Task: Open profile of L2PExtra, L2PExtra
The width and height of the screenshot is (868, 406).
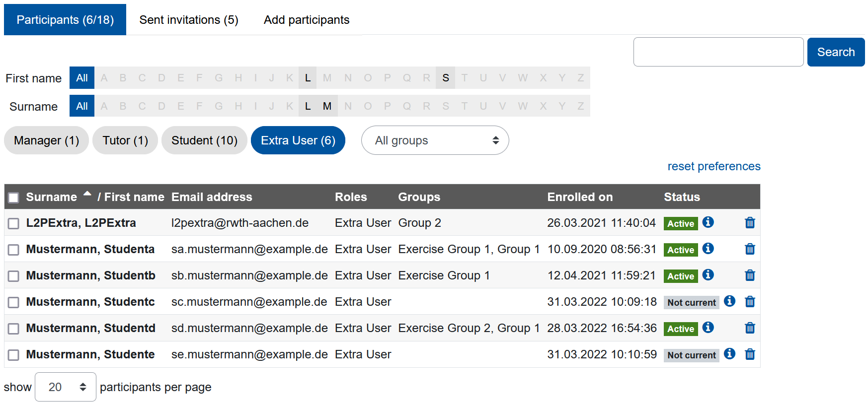Action: [x=81, y=223]
